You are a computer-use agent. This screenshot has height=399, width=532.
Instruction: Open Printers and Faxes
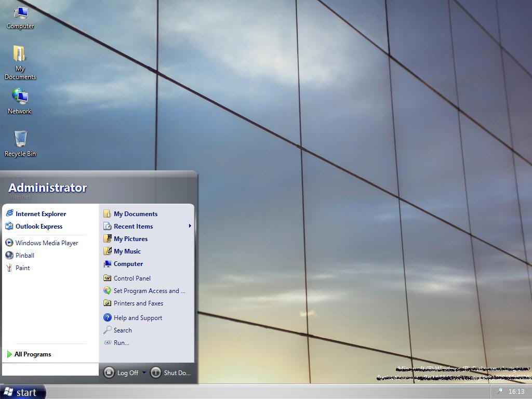pos(134,303)
